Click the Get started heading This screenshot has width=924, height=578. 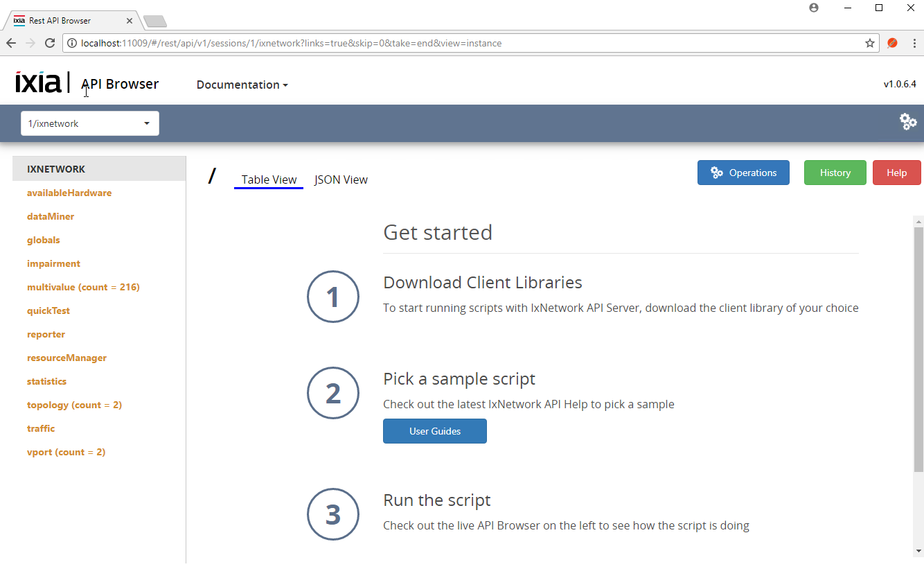[x=438, y=232]
